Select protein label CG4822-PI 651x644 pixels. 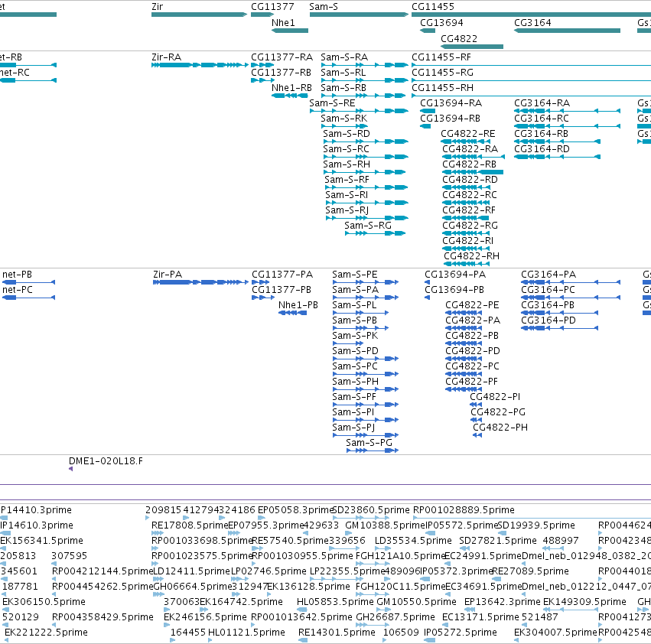(495, 397)
